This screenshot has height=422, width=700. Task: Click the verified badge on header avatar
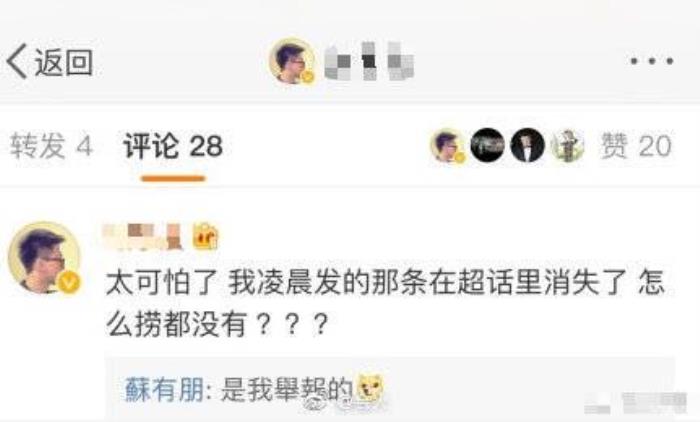click(307, 77)
